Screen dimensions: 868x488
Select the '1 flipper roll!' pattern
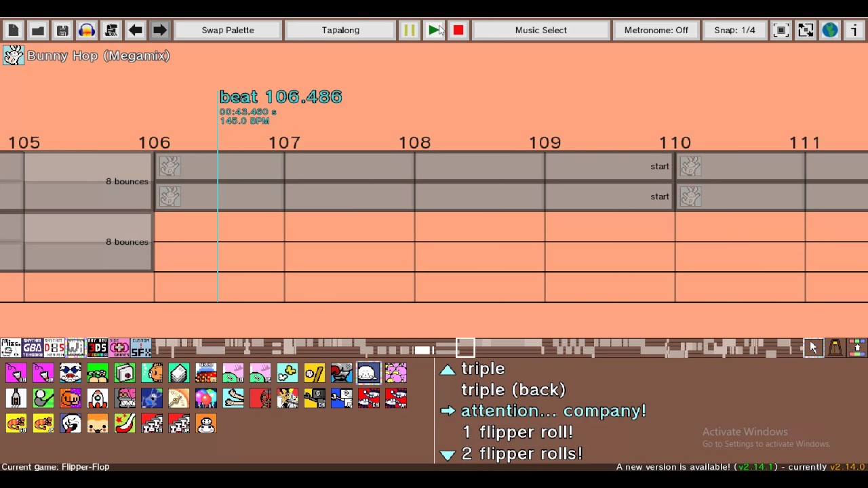[x=517, y=432]
